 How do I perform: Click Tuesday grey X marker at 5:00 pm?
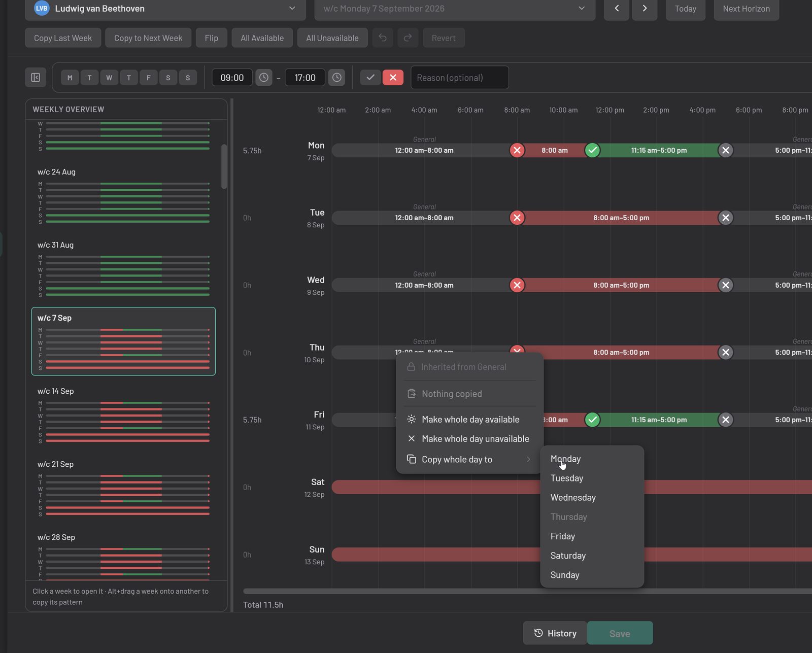(726, 218)
